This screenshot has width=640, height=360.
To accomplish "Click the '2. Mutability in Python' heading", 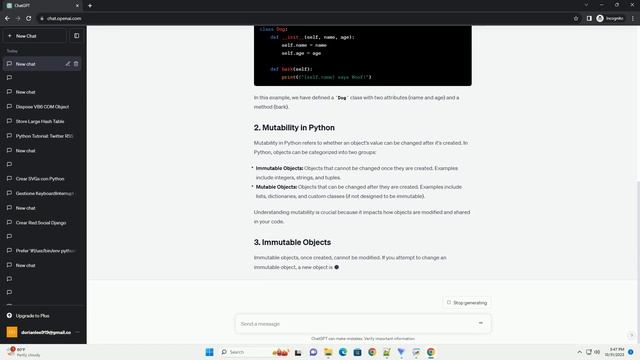I will pos(294,128).
